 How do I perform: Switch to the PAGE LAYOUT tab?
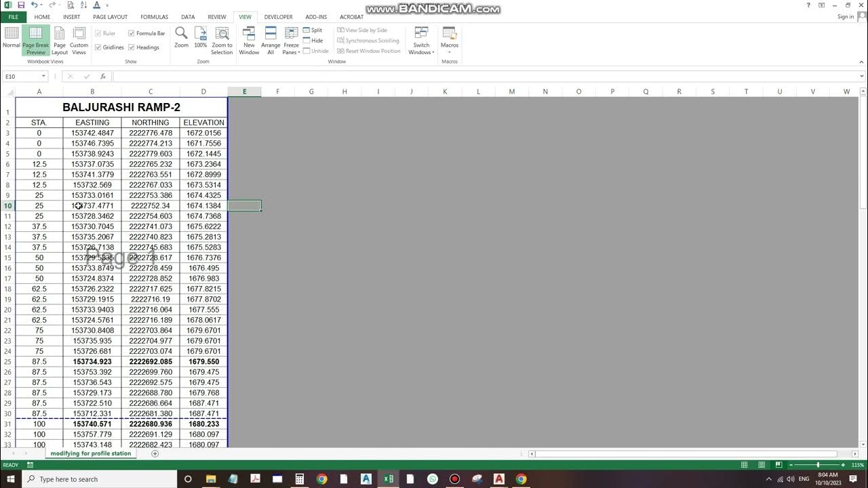click(110, 17)
